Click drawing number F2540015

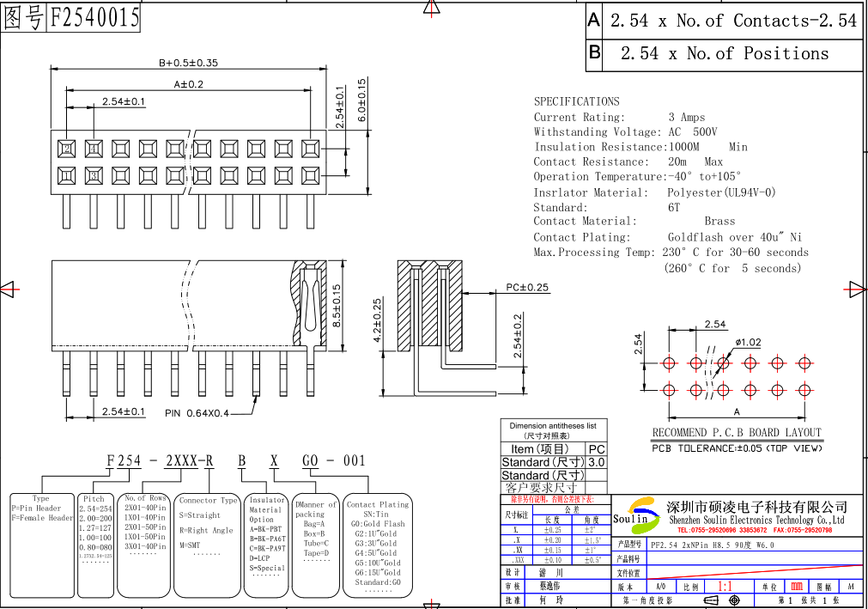[94, 17]
